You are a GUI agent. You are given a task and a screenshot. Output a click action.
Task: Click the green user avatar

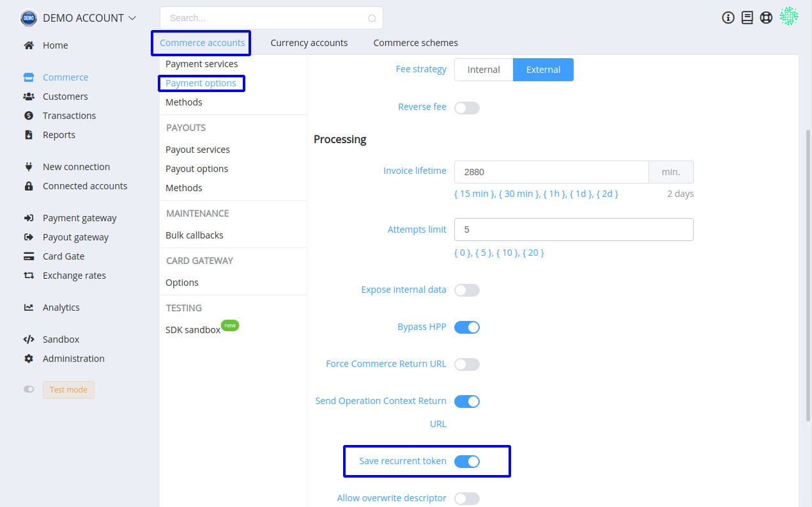[x=789, y=17]
